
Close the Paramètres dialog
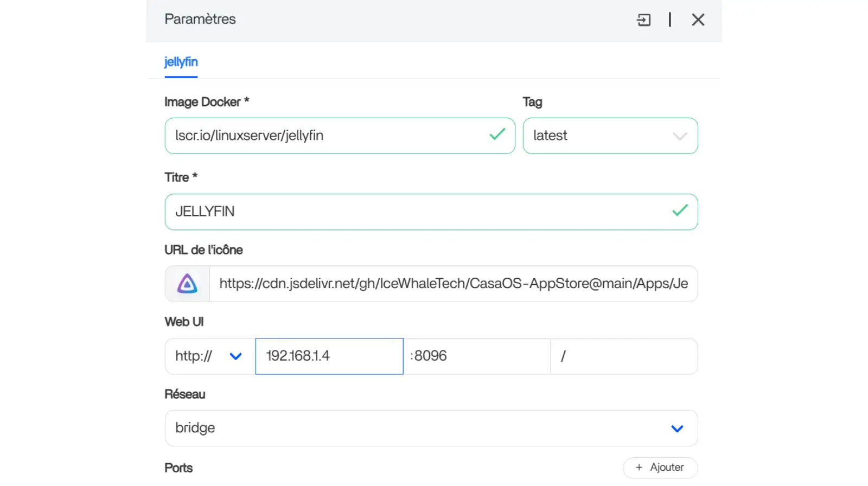pos(698,20)
